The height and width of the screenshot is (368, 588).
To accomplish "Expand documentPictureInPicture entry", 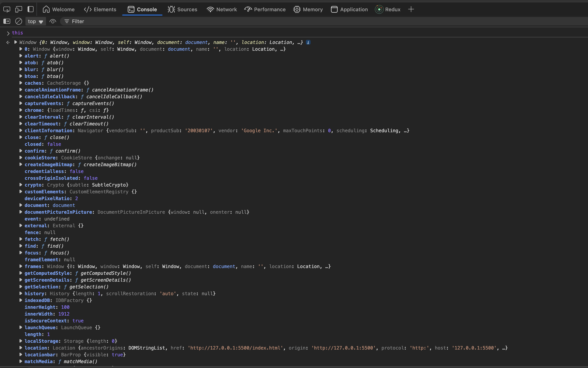I will (x=21, y=212).
